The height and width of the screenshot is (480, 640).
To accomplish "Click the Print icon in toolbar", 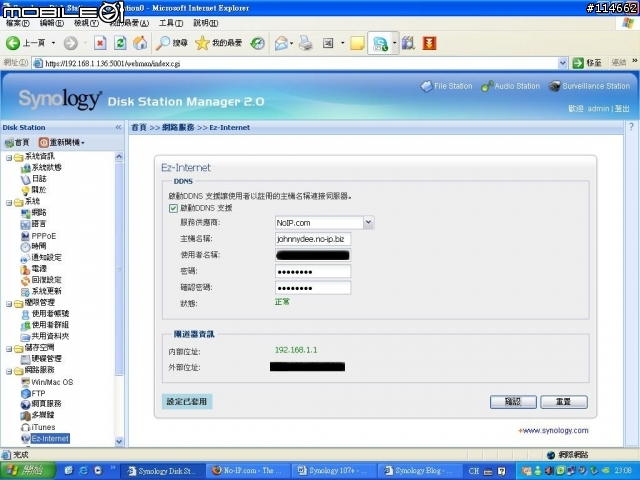I will 305,43.
